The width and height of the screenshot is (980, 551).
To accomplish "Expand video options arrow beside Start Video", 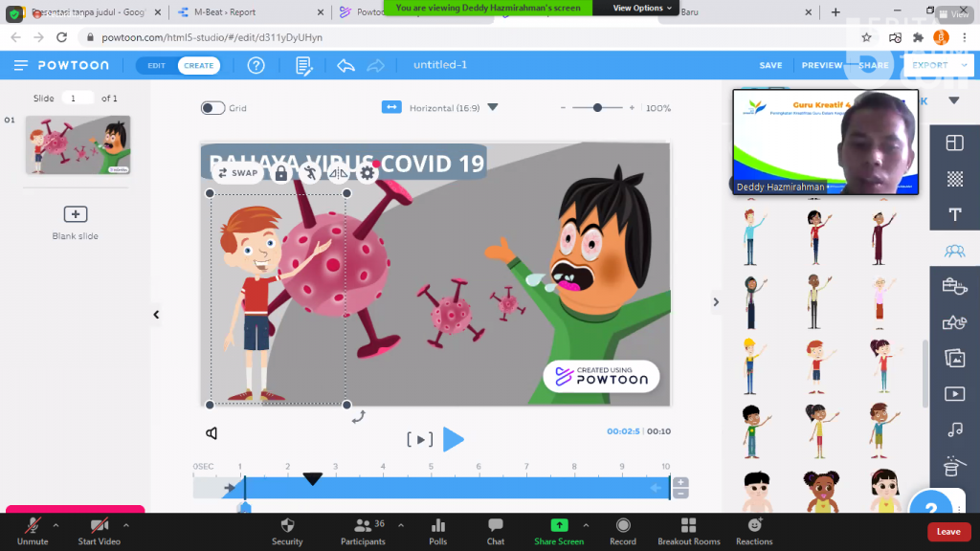I will (x=126, y=526).
